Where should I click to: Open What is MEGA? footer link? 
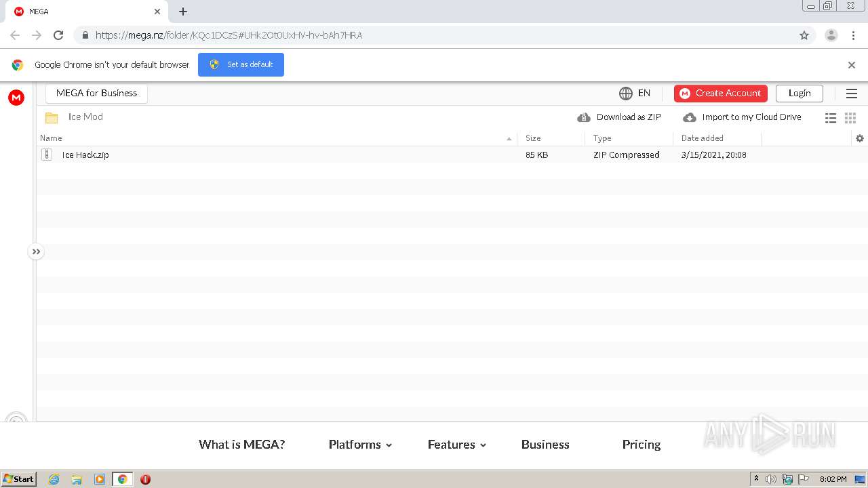(242, 445)
